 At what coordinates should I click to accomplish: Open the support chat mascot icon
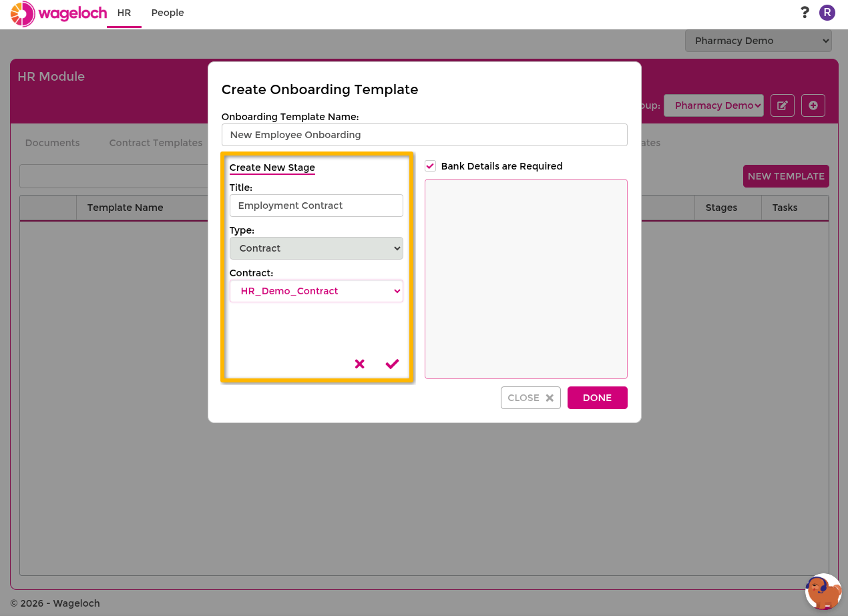click(823, 592)
